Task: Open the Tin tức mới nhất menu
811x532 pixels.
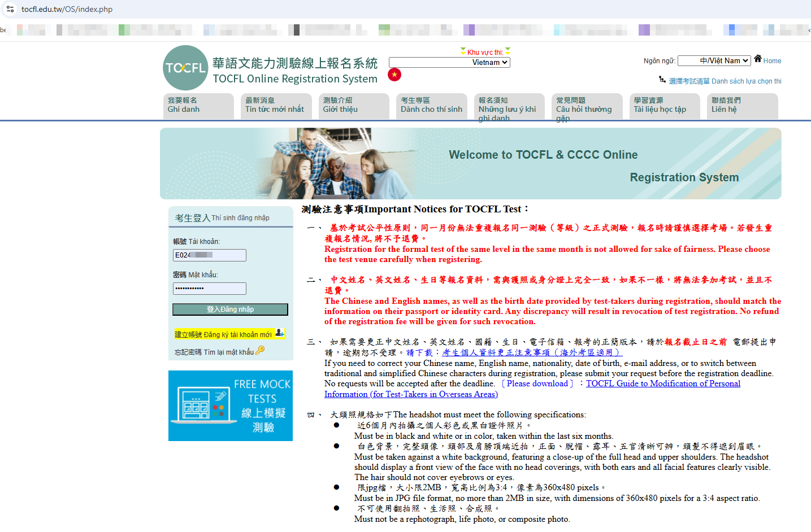Action: (x=276, y=106)
